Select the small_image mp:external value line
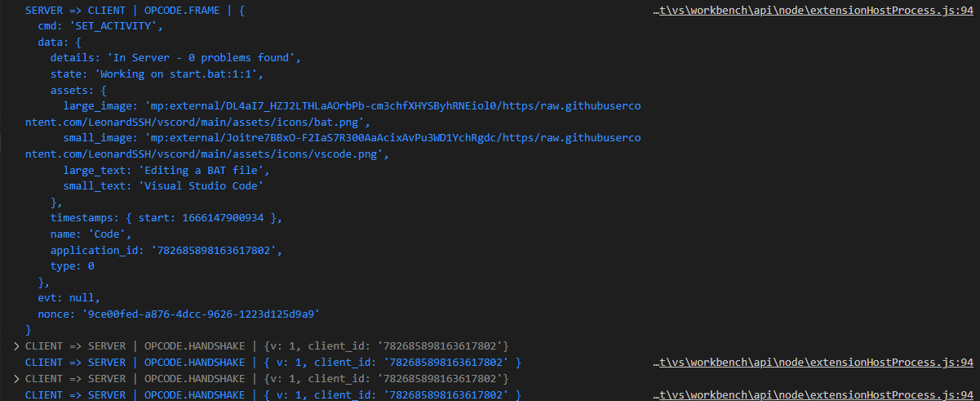Image resolution: width=980 pixels, height=401 pixels. click(x=352, y=138)
